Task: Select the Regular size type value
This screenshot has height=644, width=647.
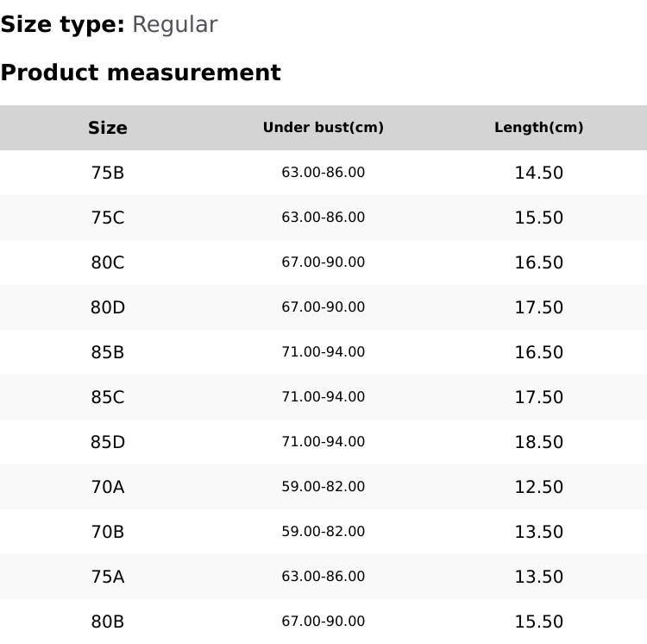Action: tap(174, 25)
